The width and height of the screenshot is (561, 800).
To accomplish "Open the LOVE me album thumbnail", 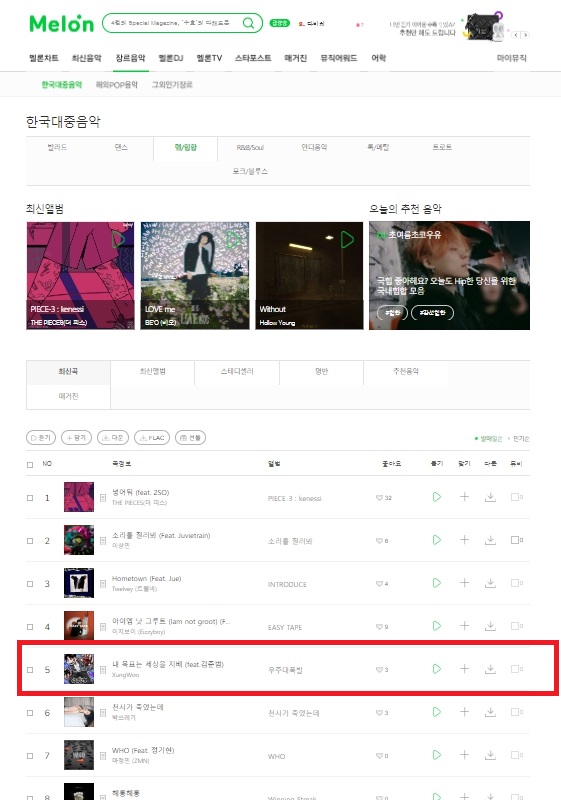I will pos(195,276).
